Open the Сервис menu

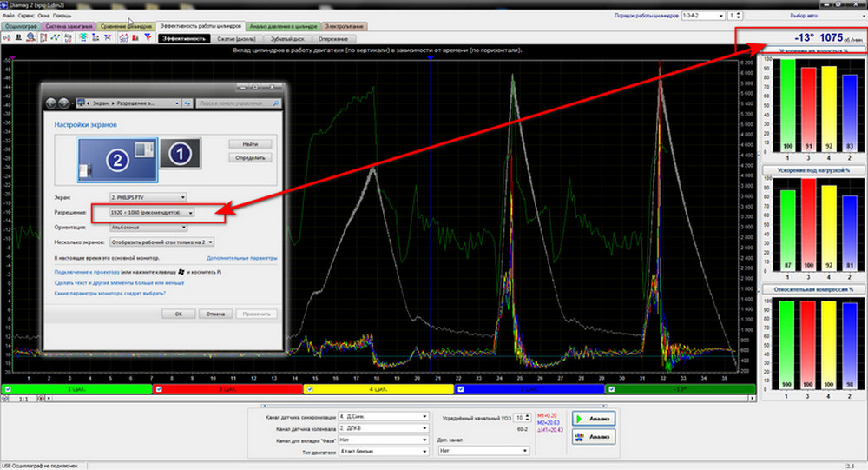26,16
